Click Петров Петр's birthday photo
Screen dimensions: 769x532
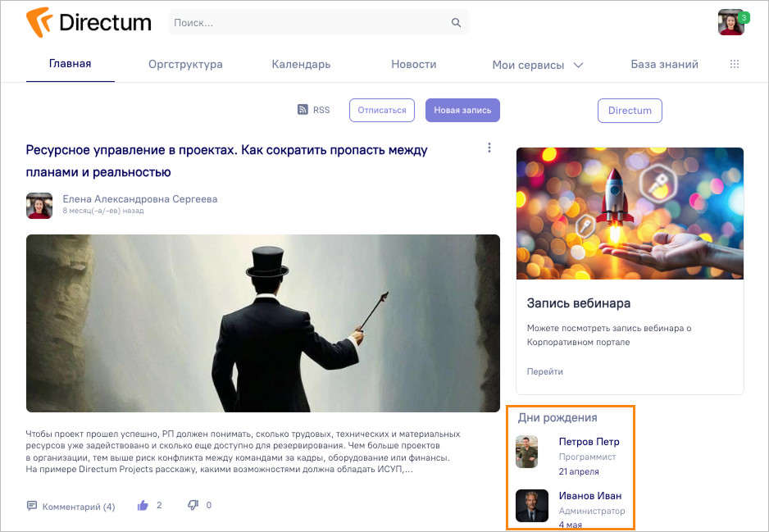coord(526,452)
